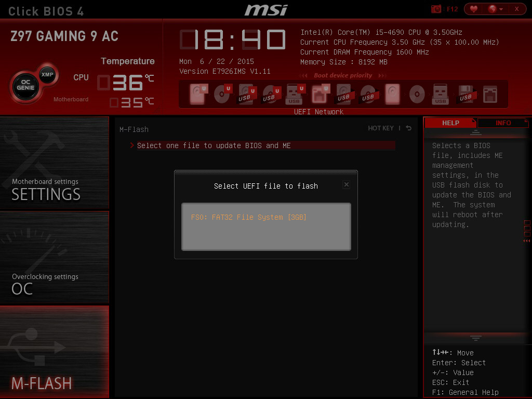Open favorites with the heart icon
Image resolution: width=532 pixels, height=399 pixels.
pos(474,9)
